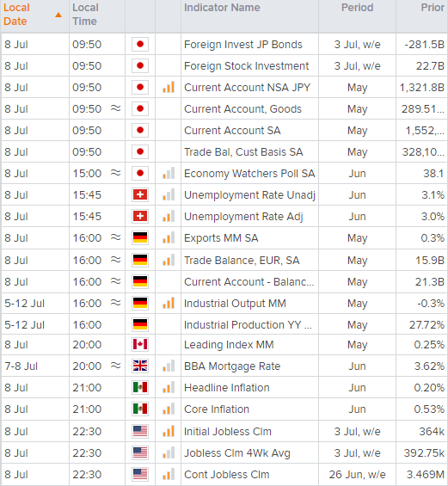Click approximate-time symbol on Current Account, Goods row
Screen dimensions: 448x486
tap(115, 108)
